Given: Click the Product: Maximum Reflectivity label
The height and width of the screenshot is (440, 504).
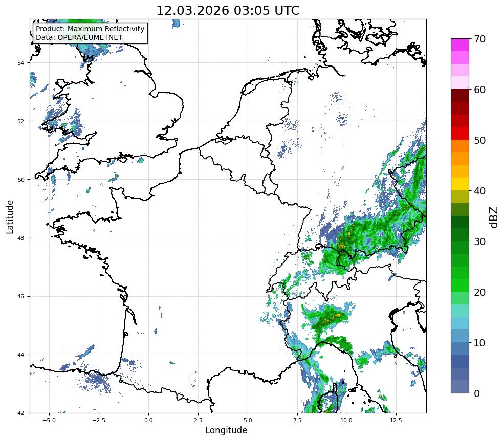Looking at the screenshot, I should pos(90,29).
